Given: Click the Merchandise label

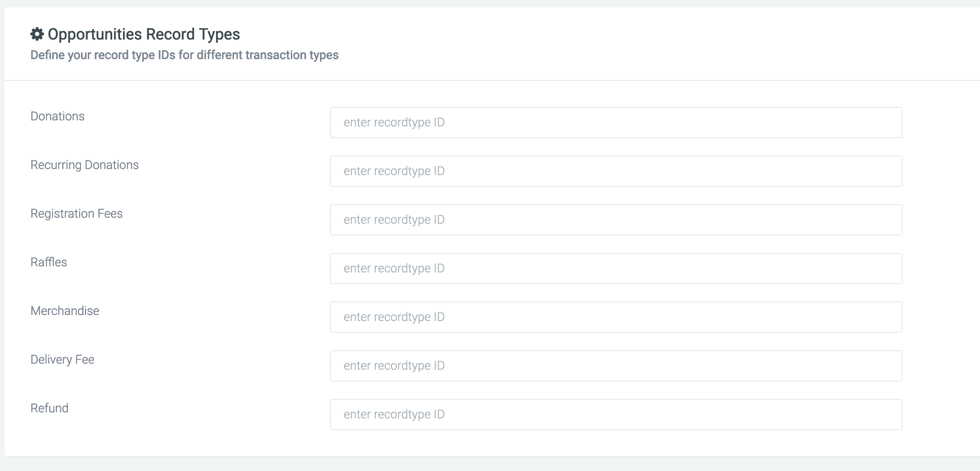Looking at the screenshot, I should point(65,311).
